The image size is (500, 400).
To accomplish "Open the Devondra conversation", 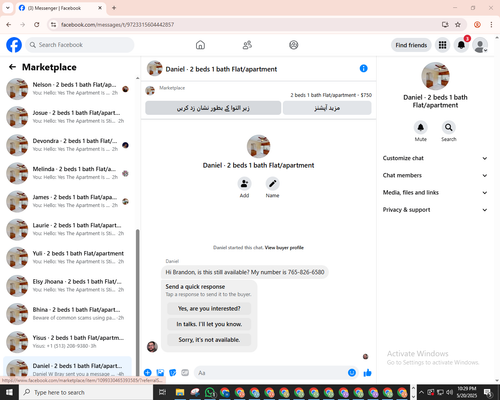I will pos(68,145).
